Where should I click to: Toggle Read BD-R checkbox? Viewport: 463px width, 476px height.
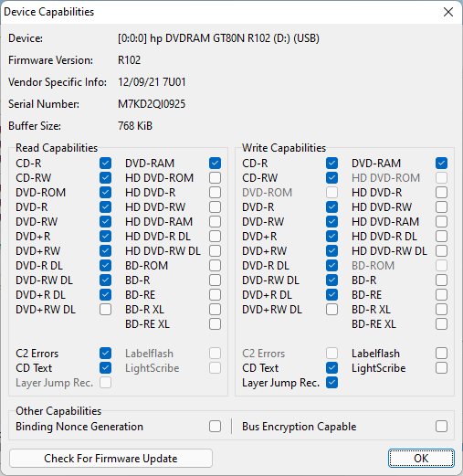coord(215,280)
